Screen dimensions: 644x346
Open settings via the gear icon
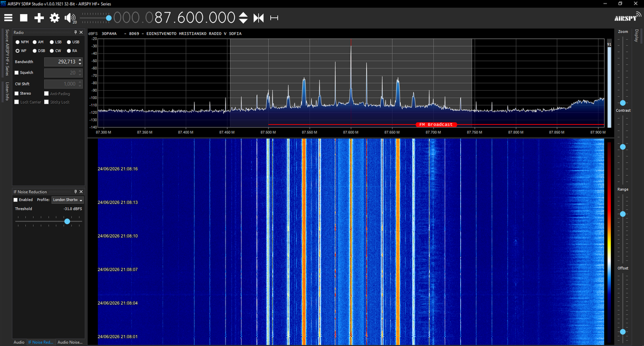(x=54, y=18)
